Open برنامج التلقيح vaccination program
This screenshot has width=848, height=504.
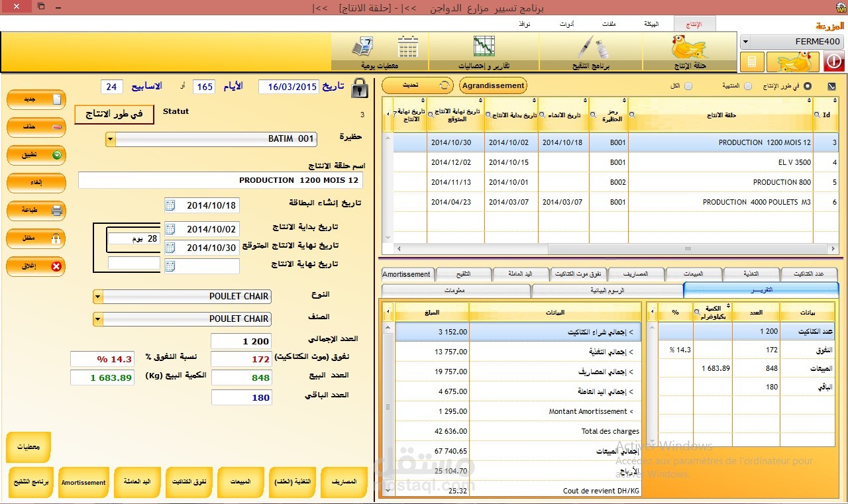590,52
